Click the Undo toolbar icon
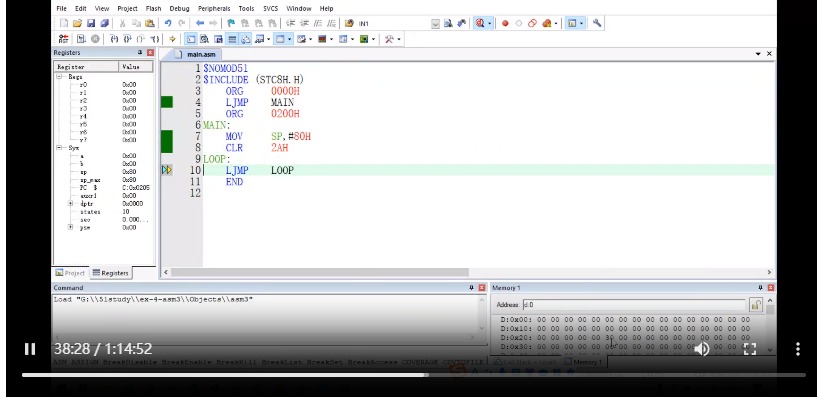 (168, 23)
